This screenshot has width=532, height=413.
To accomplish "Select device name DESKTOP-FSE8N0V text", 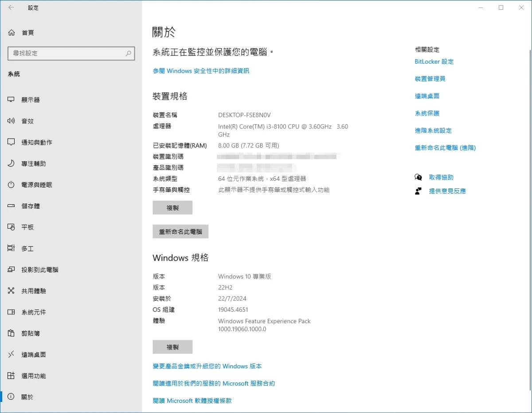I will pyautogui.click(x=244, y=115).
